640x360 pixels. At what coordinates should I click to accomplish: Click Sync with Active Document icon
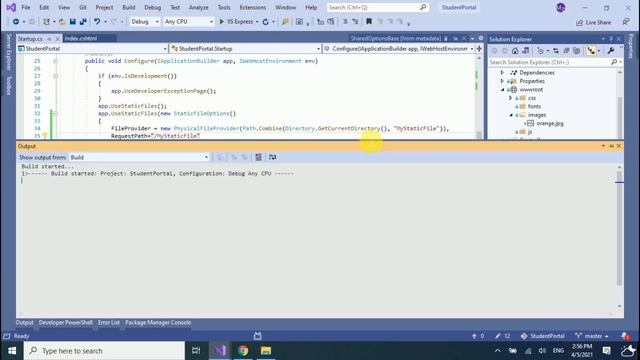pyautogui.click(x=556, y=51)
